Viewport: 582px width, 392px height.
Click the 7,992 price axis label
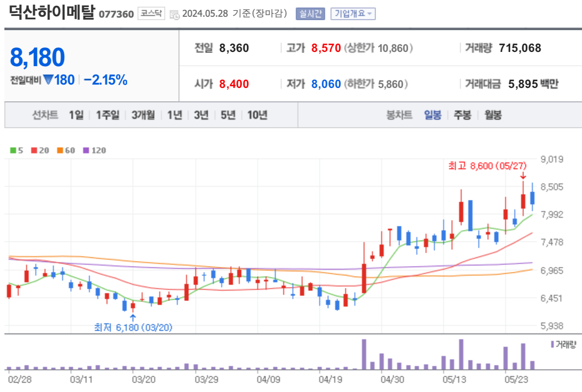click(552, 214)
